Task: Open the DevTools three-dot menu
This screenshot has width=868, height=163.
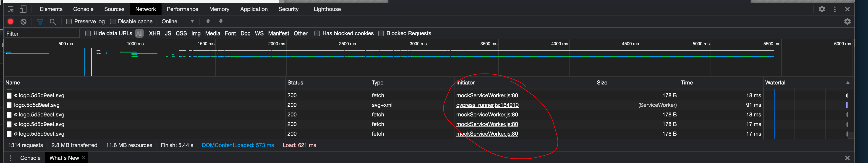Action: click(835, 9)
